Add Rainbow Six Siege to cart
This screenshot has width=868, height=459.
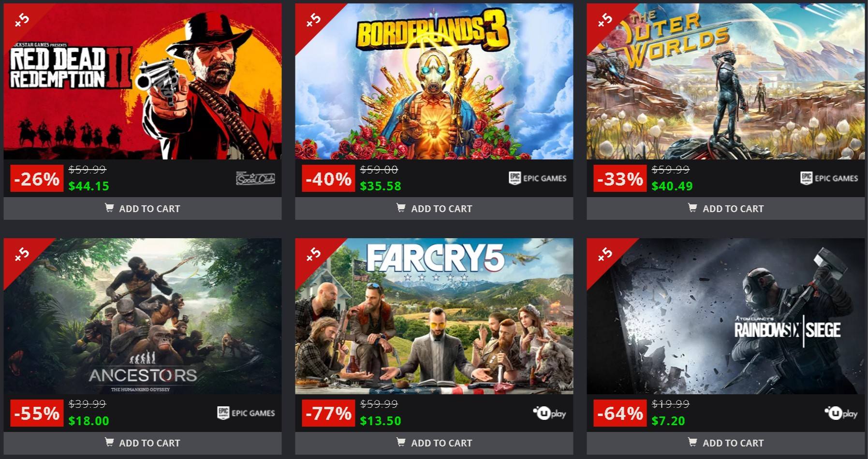point(726,443)
